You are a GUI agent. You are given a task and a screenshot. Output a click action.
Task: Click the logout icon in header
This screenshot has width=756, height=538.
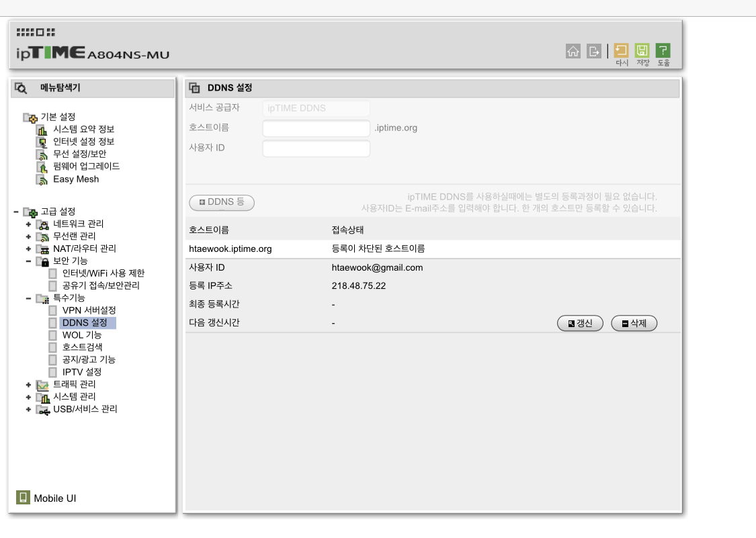point(594,51)
